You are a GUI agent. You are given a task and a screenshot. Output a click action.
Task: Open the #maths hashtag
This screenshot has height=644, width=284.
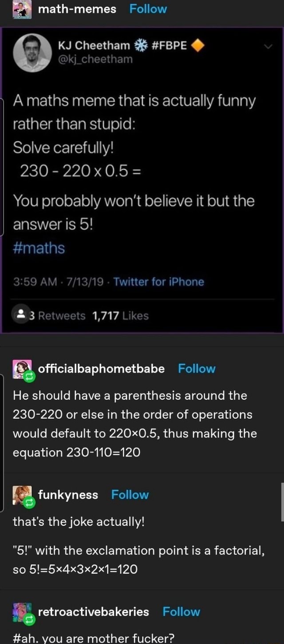(x=40, y=248)
